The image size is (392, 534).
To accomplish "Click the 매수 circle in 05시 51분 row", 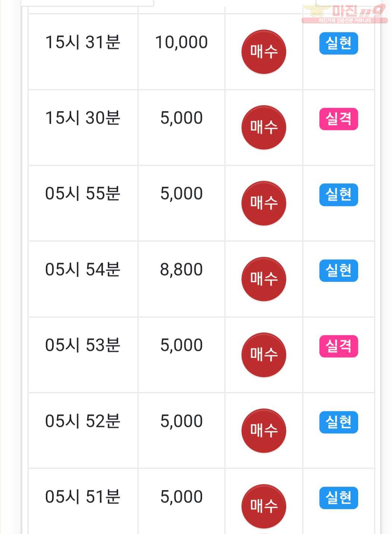I will pyautogui.click(x=264, y=506).
